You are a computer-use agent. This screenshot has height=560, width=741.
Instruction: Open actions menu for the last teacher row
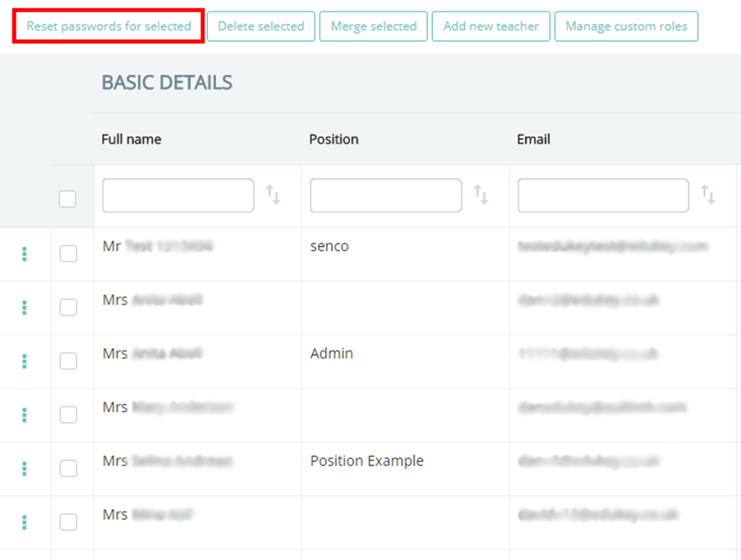25,522
